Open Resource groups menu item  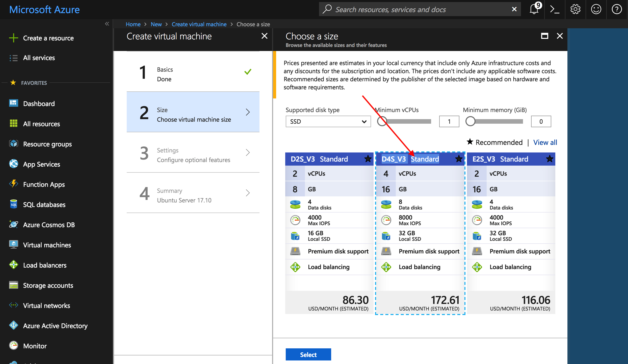(47, 144)
